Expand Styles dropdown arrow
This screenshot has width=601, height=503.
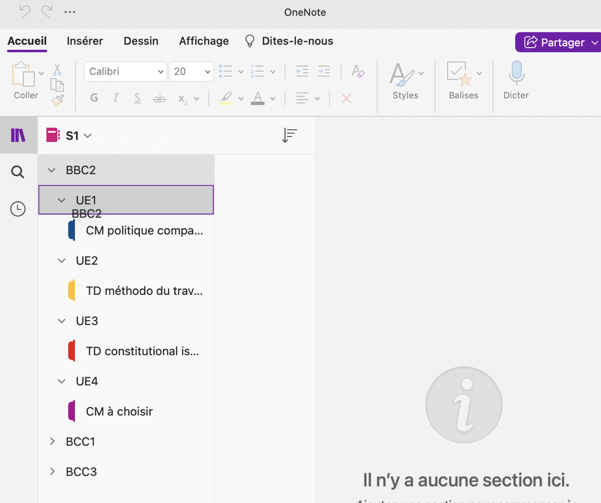pos(421,73)
